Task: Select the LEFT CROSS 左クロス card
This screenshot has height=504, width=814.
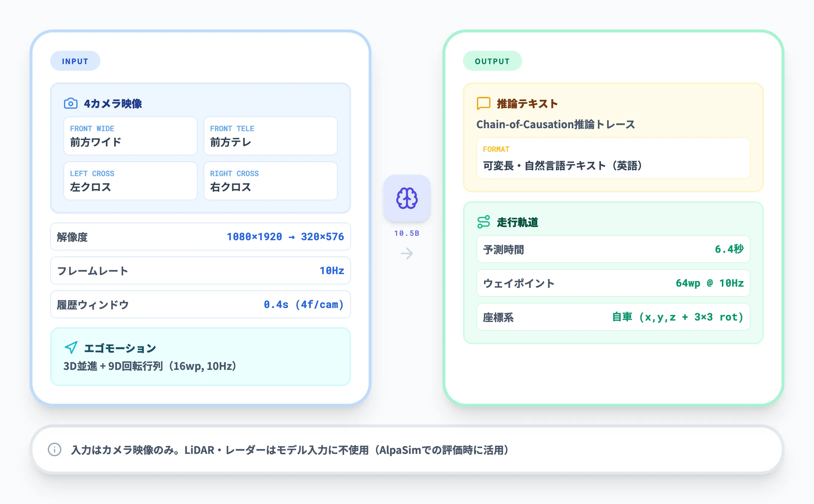Action: pyautogui.click(x=130, y=181)
